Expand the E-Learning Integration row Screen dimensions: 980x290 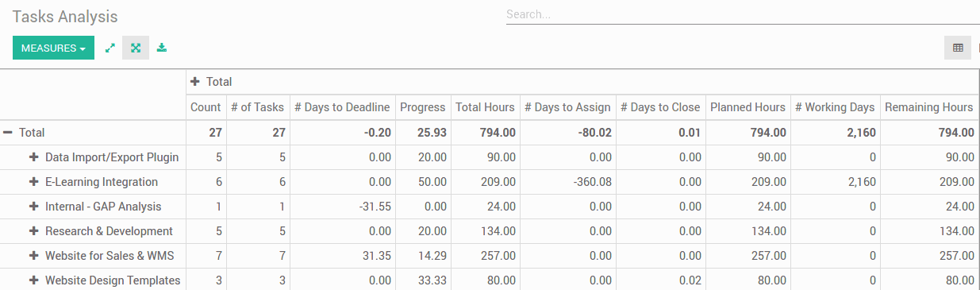click(x=33, y=182)
